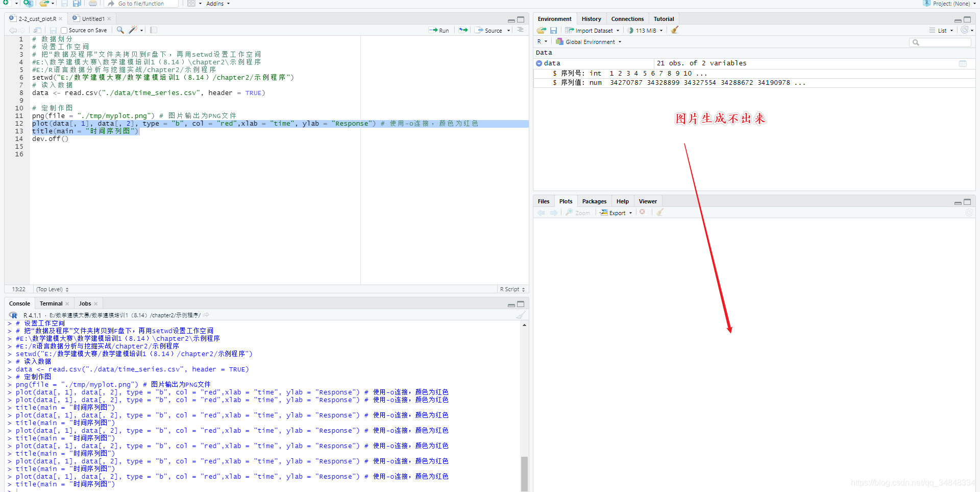The height and width of the screenshot is (492, 980).
Task: Click the Previous plot arrow icon
Action: coord(541,213)
